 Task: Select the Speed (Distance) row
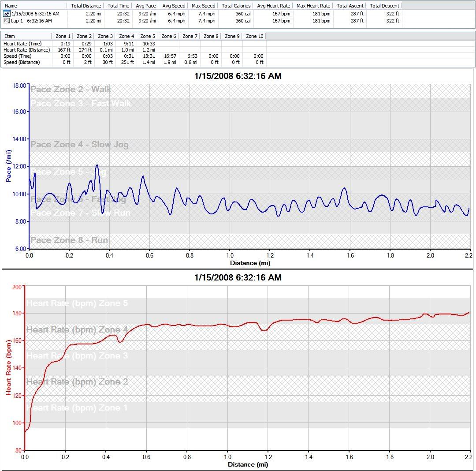pyautogui.click(x=22, y=62)
